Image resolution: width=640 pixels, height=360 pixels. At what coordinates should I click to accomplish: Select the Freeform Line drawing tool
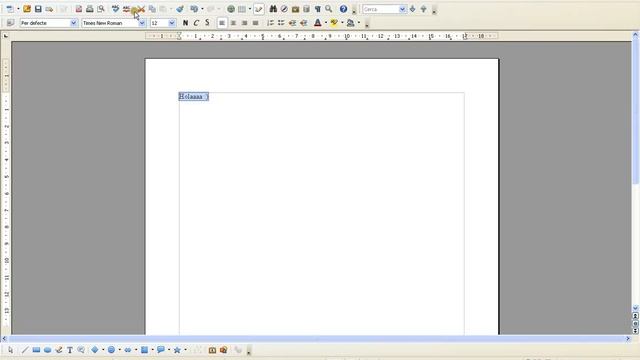point(58,350)
